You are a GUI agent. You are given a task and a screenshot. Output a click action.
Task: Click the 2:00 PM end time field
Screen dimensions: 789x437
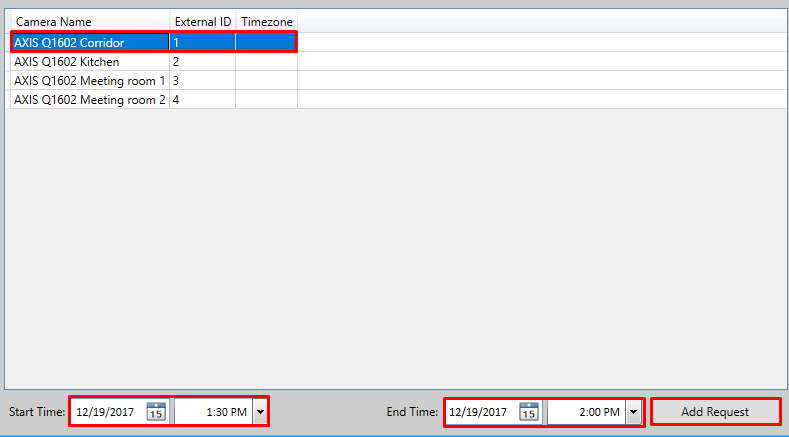[587, 412]
